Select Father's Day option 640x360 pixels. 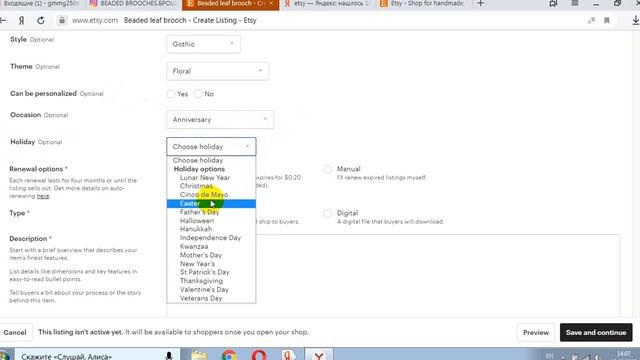click(211, 212)
